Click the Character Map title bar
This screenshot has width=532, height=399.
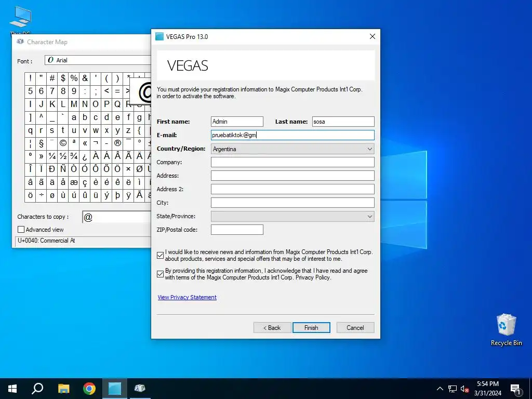coord(82,42)
